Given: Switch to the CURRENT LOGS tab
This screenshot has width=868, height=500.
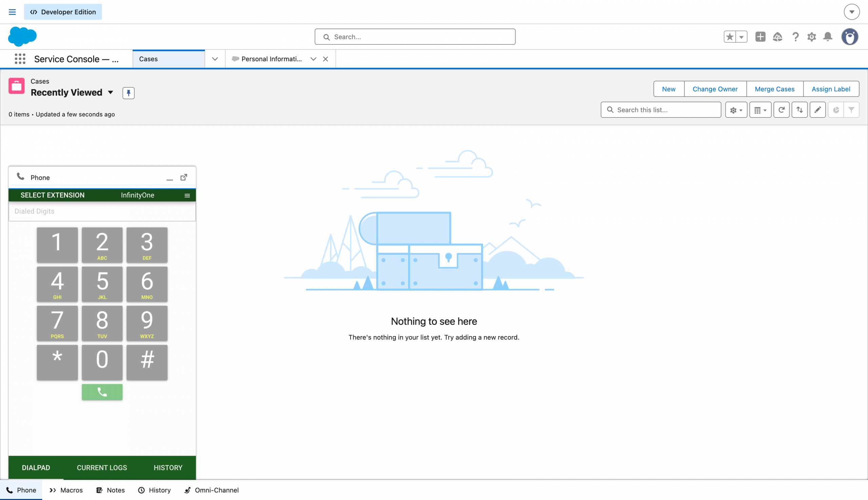Looking at the screenshot, I should (102, 468).
